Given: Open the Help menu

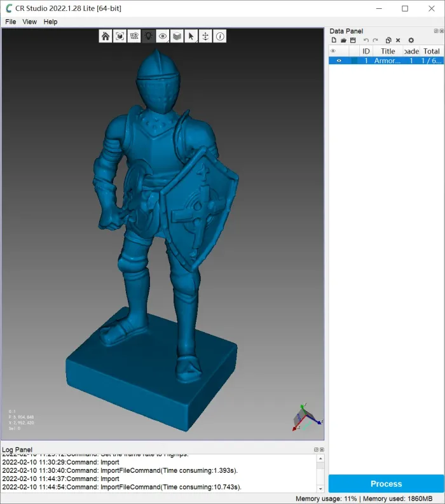Looking at the screenshot, I should click(50, 22).
